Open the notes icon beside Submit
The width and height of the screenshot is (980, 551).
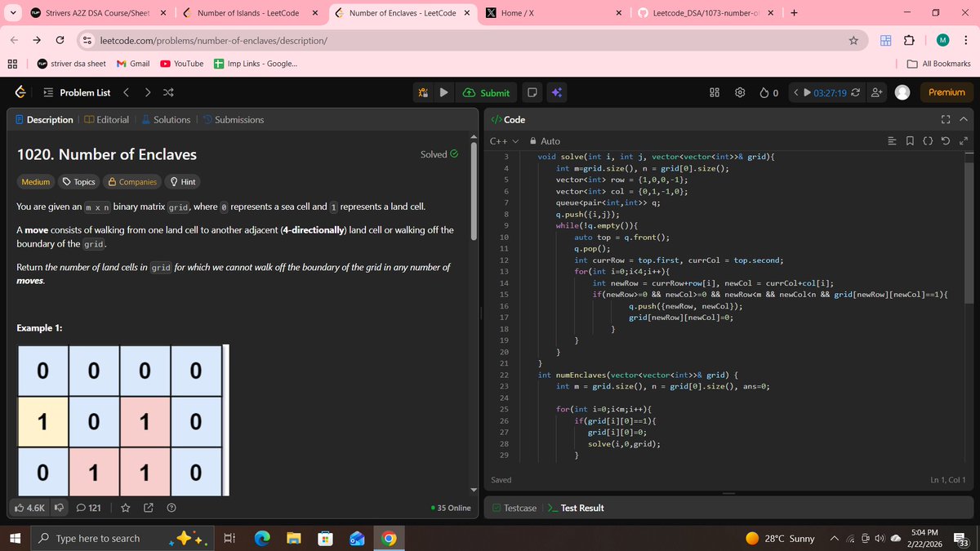[x=532, y=93]
